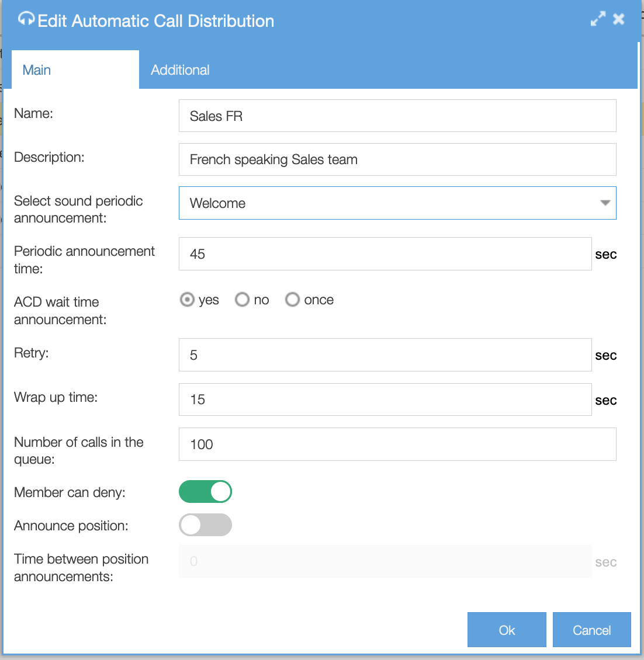Click the Periodic announcement time field
The image size is (644, 660).
385,253
